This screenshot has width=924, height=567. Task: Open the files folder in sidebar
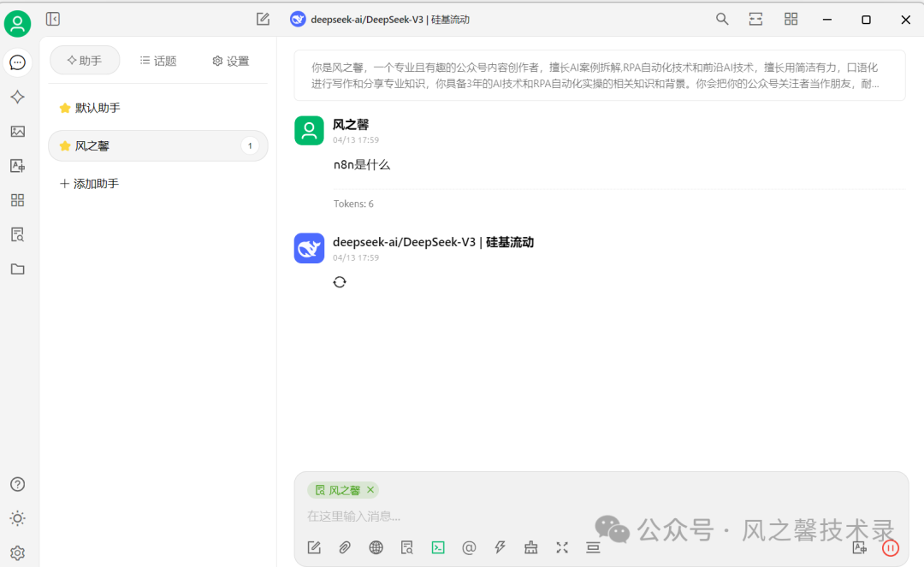18,269
